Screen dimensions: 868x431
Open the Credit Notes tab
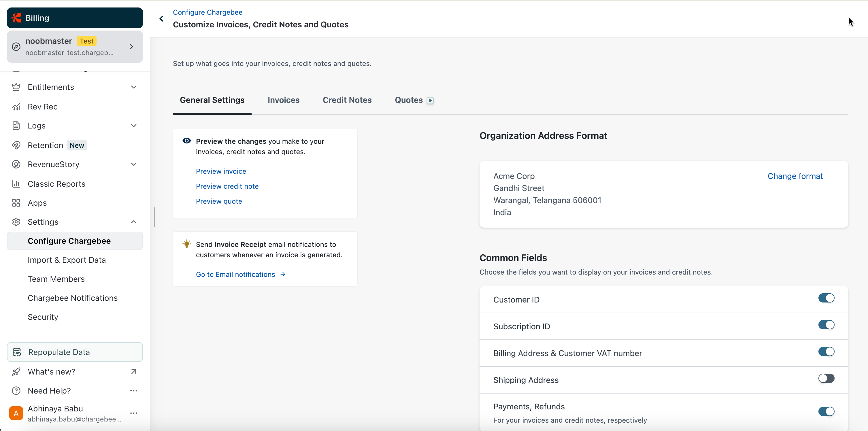347,101
